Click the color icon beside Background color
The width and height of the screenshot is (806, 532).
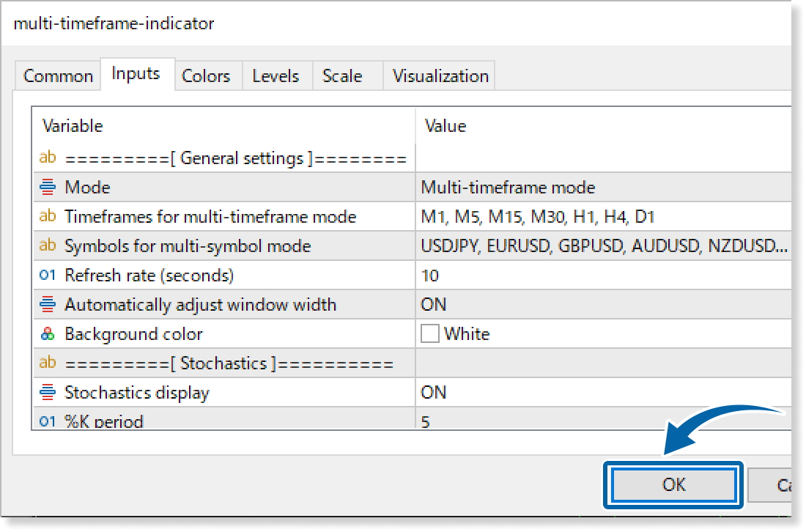tap(48, 334)
